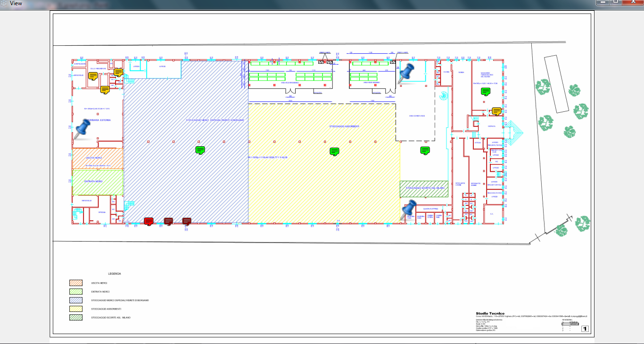Open the yellow comment above the Entrata room

(x=496, y=111)
